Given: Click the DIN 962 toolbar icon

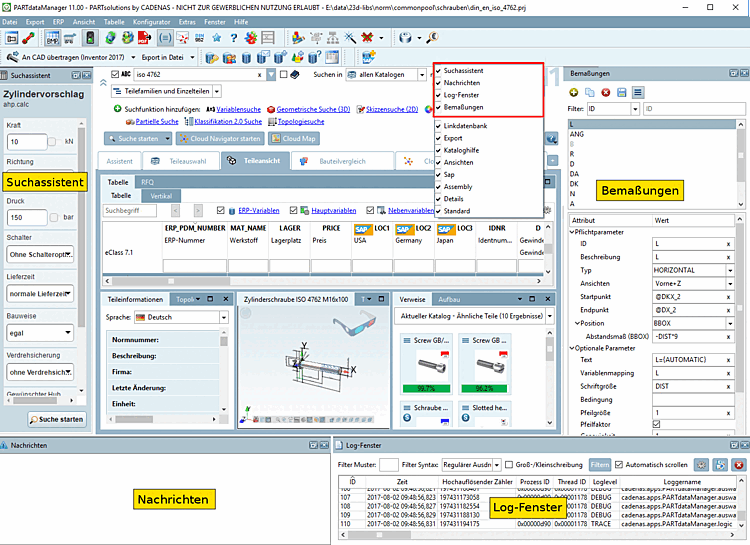Looking at the screenshot, I should point(199,38).
